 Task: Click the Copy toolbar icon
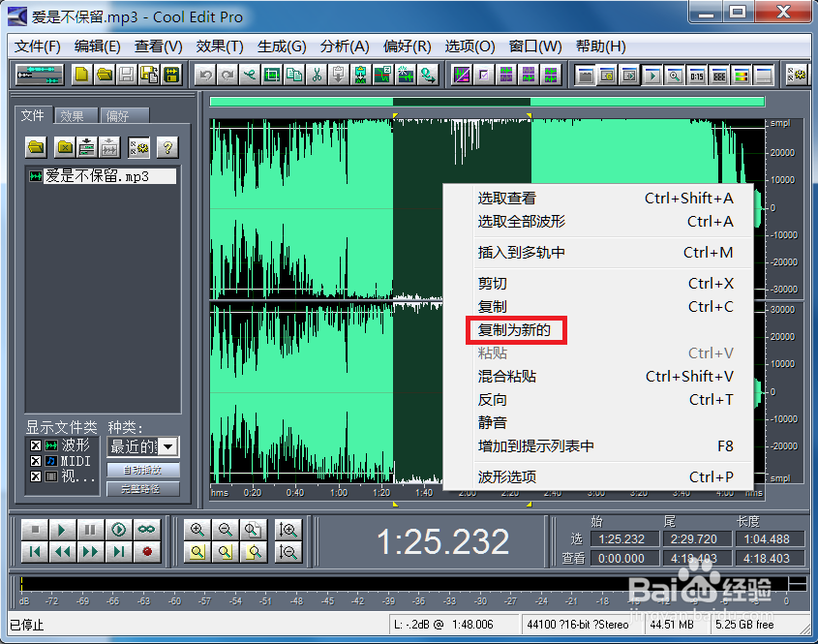pos(294,76)
